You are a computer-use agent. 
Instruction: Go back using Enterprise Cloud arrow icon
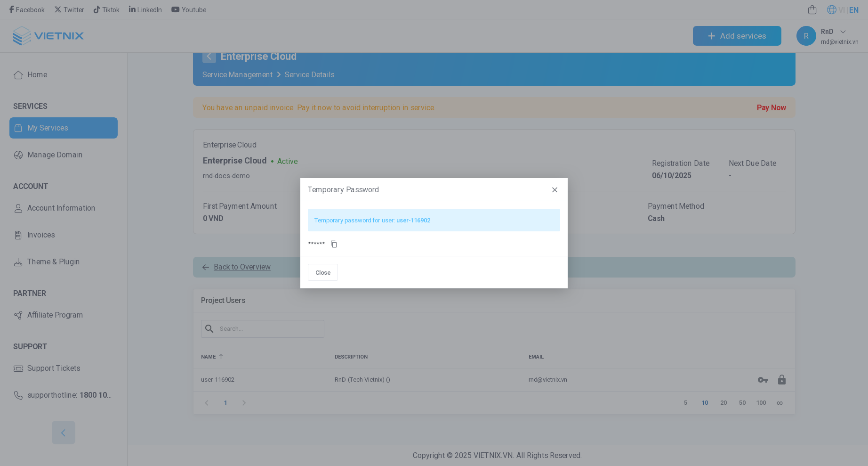pyautogui.click(x=209, y=57)
